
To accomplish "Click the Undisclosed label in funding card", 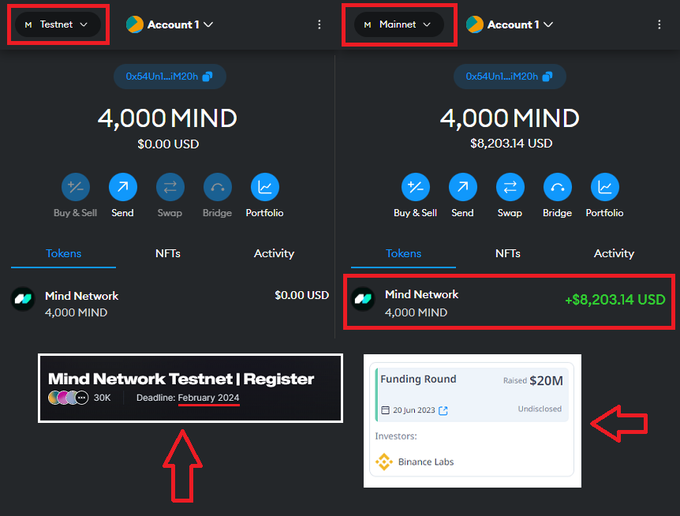I will click(x=539, y=409).
